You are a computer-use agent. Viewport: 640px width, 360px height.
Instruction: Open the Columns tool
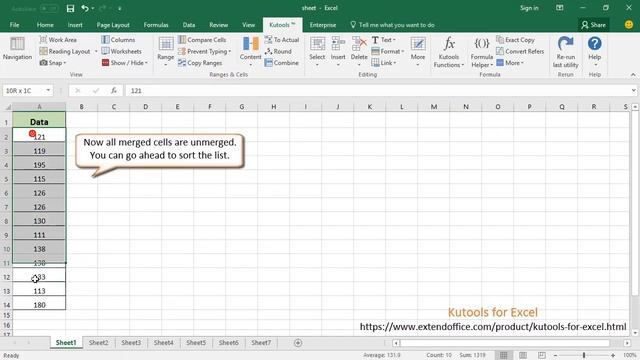click(x=118, y=40)
